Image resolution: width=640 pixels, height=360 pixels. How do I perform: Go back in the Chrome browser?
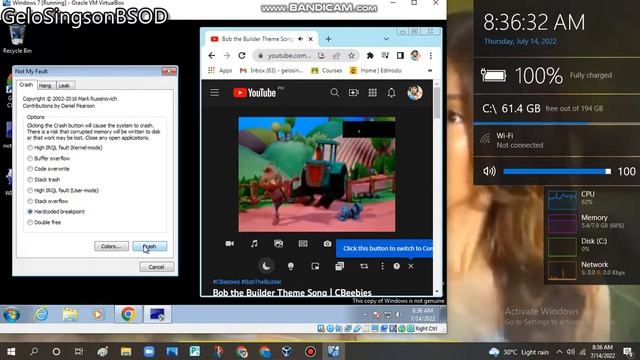pyautogui.click(x=211, y=56)
